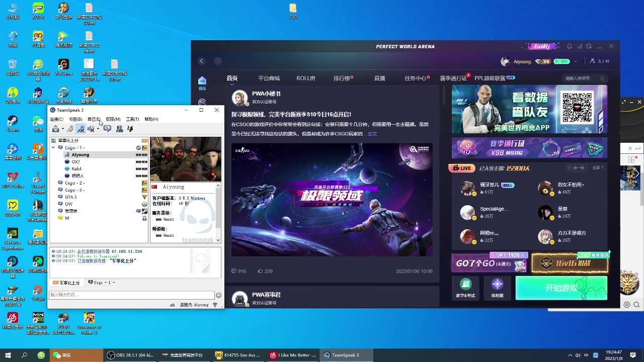Open the 教学&考试 icon
The image size is (644, 362).
coord(465,288)
